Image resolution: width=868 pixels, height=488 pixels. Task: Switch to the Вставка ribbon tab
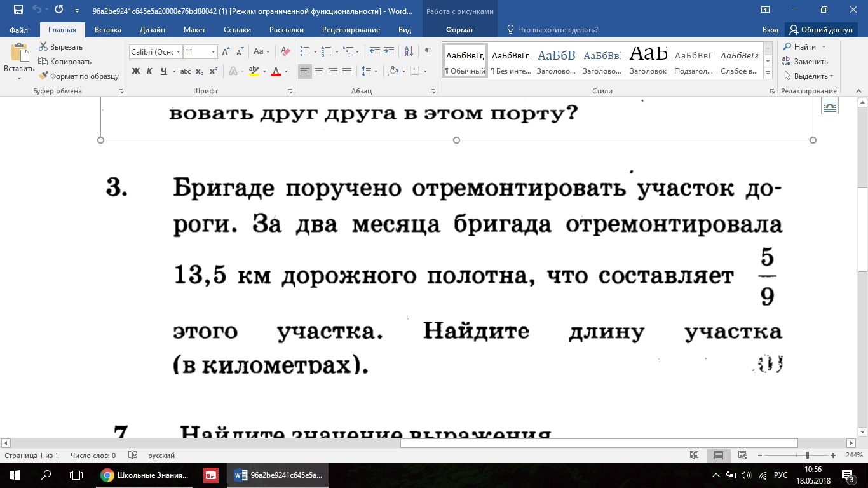(x=108, y=30)
